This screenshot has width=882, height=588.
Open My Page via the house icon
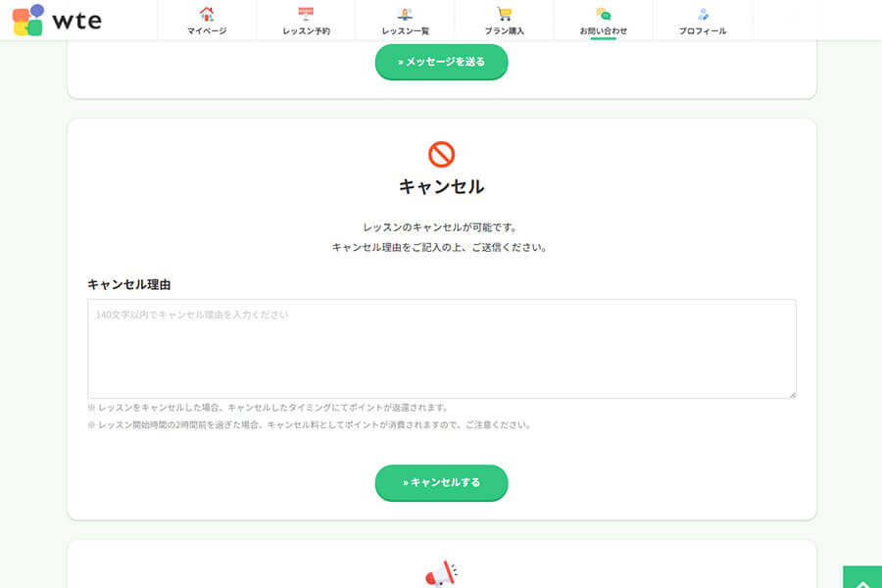pos(208,14)
